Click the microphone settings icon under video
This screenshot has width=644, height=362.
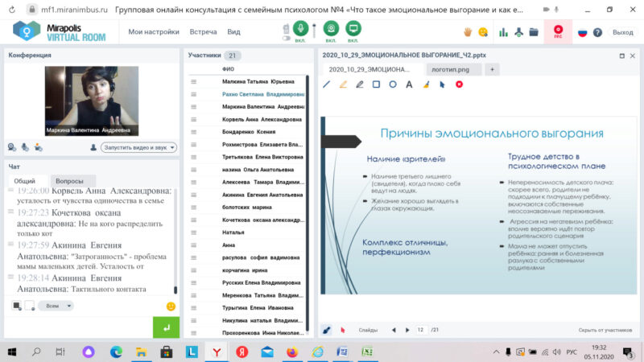(x=25, y=147)
